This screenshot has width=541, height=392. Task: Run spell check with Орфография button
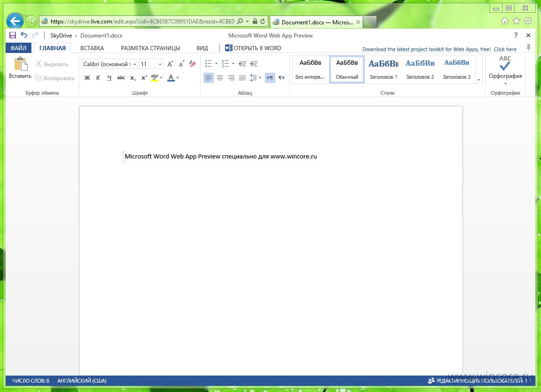tap(505, 67)
